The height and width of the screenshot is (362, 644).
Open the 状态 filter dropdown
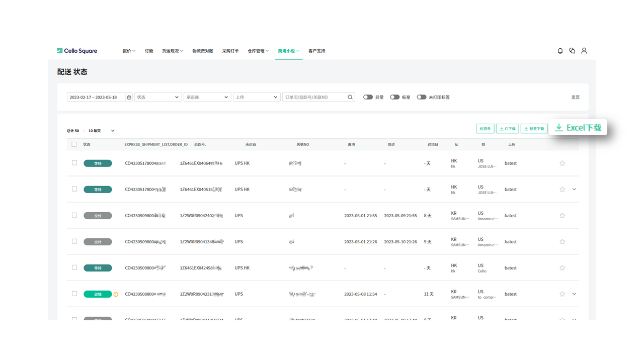(157, 97)
